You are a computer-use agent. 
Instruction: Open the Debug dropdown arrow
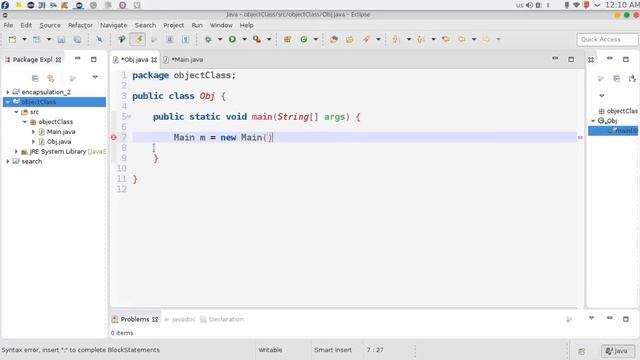(220, 39)
